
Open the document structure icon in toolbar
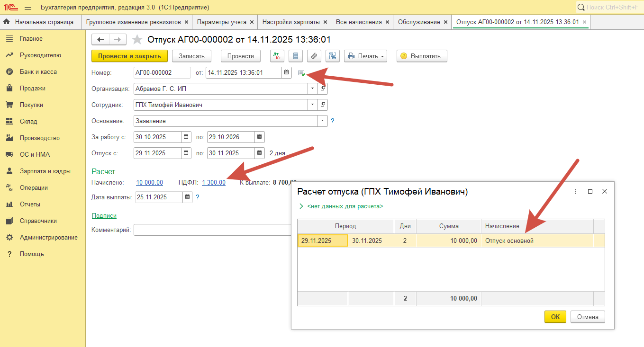(x=333, y=56)
